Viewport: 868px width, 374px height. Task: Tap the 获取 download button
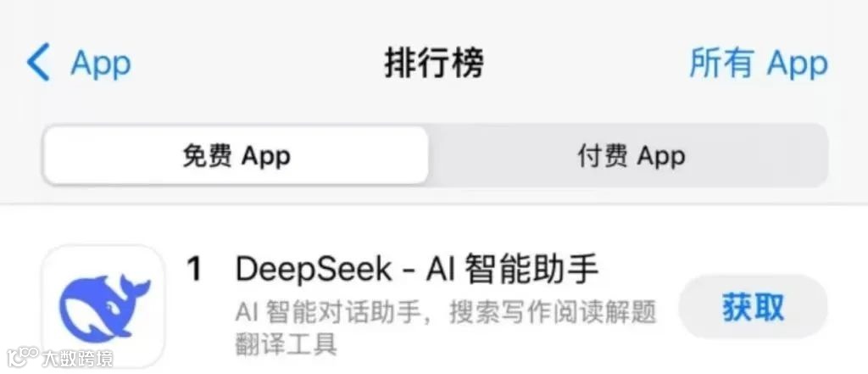click(753, 306)
